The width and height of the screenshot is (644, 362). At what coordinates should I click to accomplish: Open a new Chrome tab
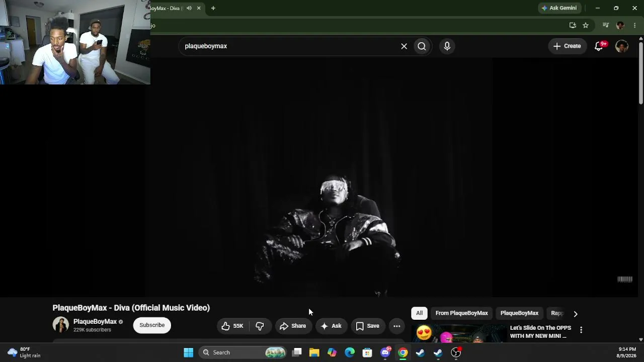click(213, 8)
